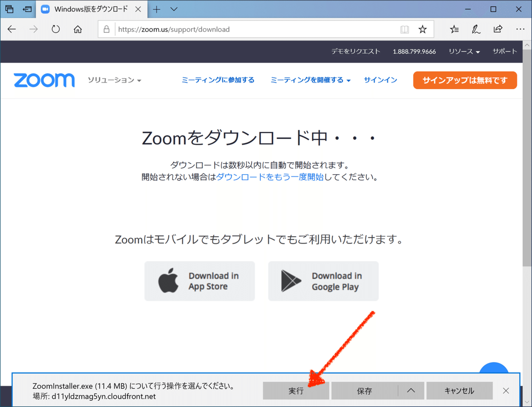Expand the リソース dropdown menu
The width and height of the screenshot is (532, 407).
[x=464, y=51]
